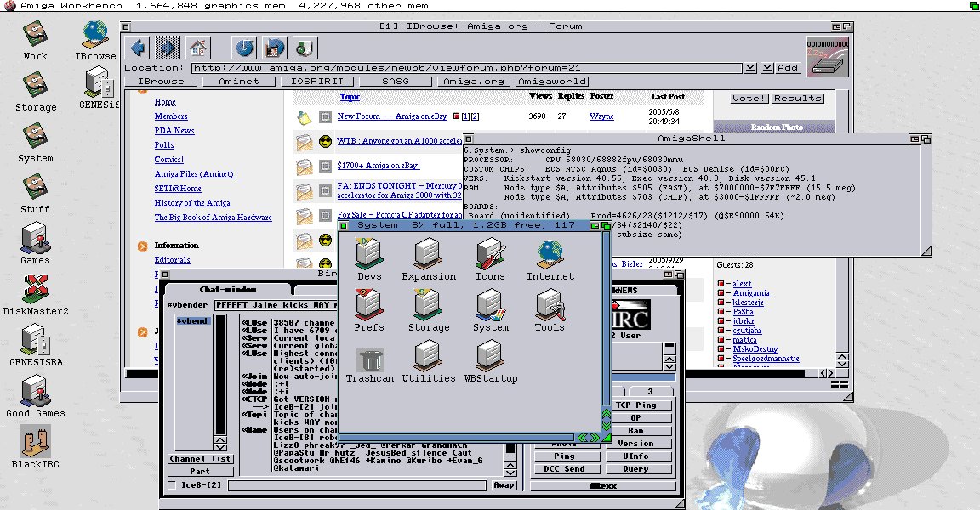Open the Storage disk on the desktop

36,92
